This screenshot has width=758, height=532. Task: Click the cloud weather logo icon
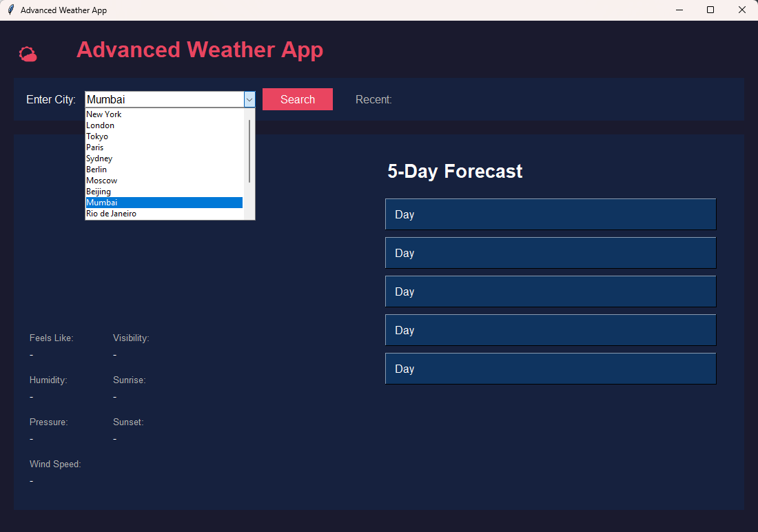pyautogui.click(x=28, y=54)
